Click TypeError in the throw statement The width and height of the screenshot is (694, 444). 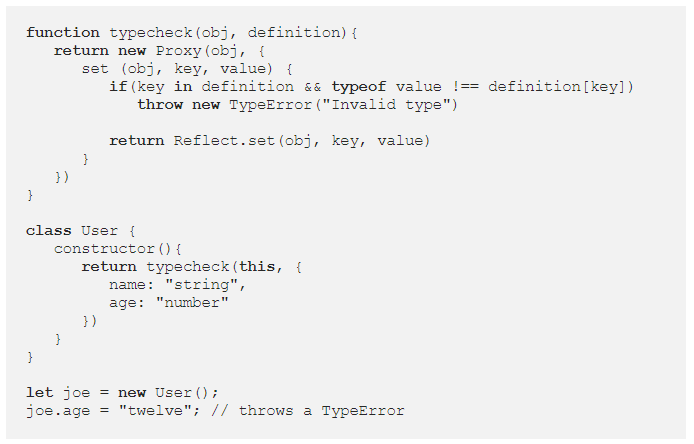(x=270, y=105)
